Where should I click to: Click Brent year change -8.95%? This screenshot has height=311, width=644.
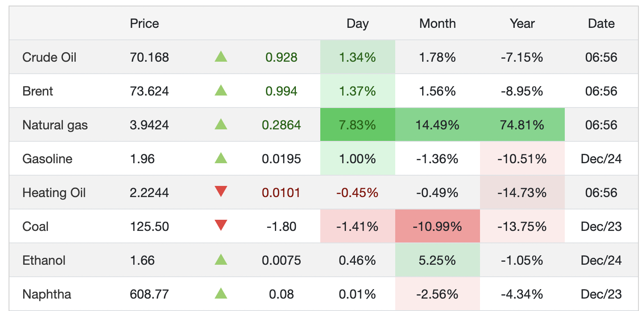coord(522,91)
